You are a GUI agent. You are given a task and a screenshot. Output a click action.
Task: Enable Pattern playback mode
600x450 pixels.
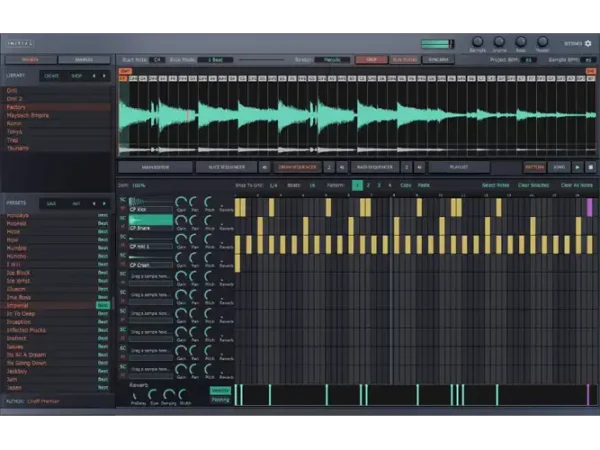tap(534, 167)
